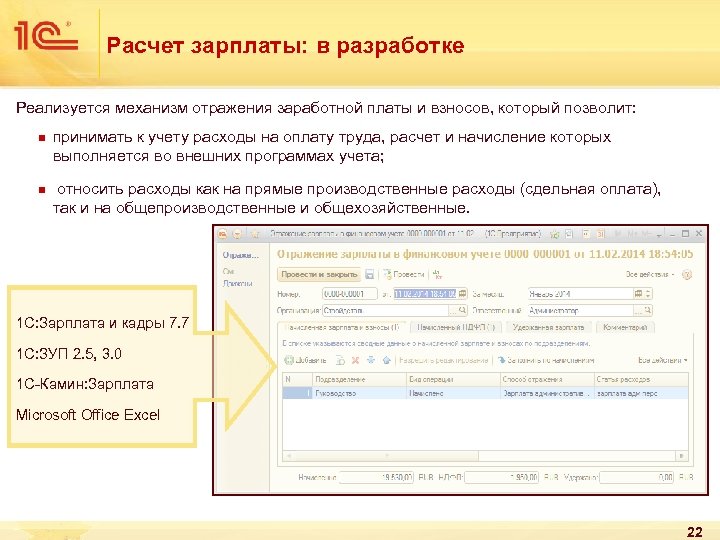Image resolution: width=720 pixels, height=540 pixels.
Task: Adjust the За месяц spinner arrows
Action: click(x=648, y=294)
